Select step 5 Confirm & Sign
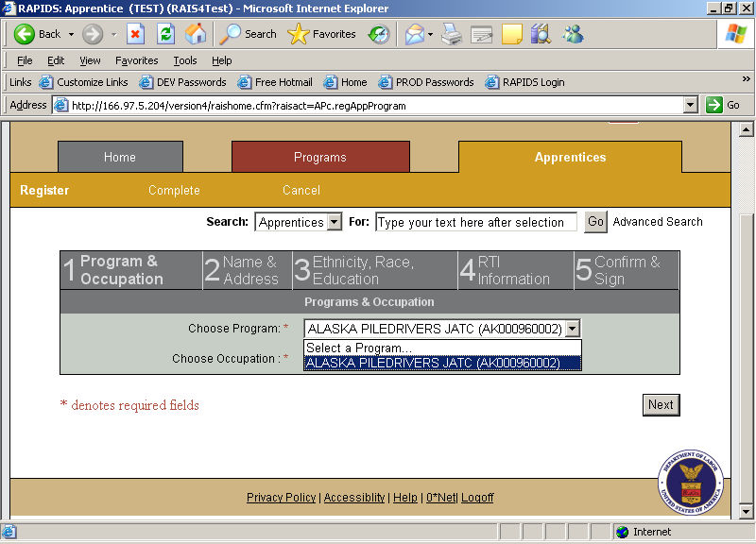756x544 pixels. click(627, 270)
